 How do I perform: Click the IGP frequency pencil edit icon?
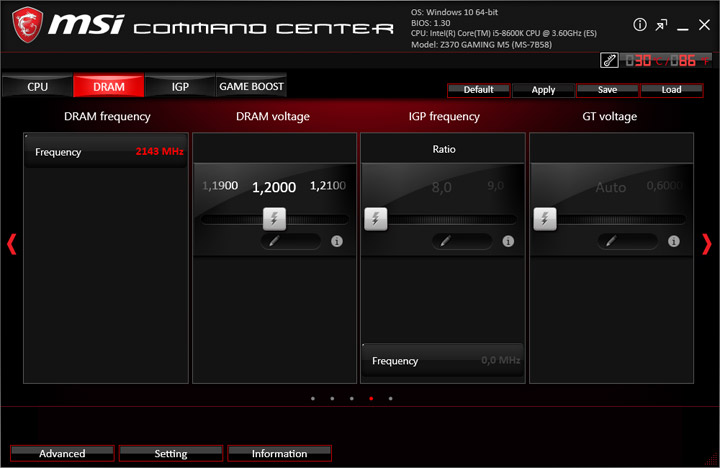pyautogui.click(x=445, y=241)
